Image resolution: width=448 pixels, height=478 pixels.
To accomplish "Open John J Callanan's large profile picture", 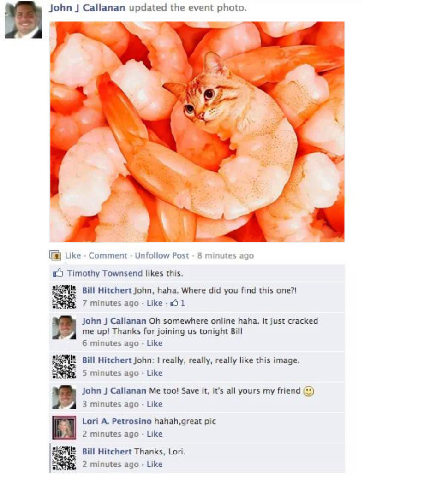I will (x=23, y=20).
